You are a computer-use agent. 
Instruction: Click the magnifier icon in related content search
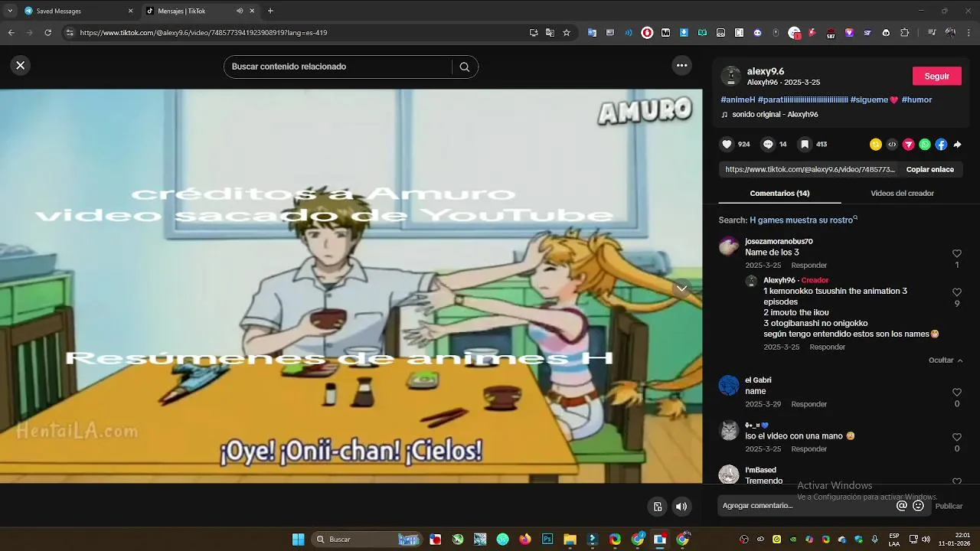(465, 67)
